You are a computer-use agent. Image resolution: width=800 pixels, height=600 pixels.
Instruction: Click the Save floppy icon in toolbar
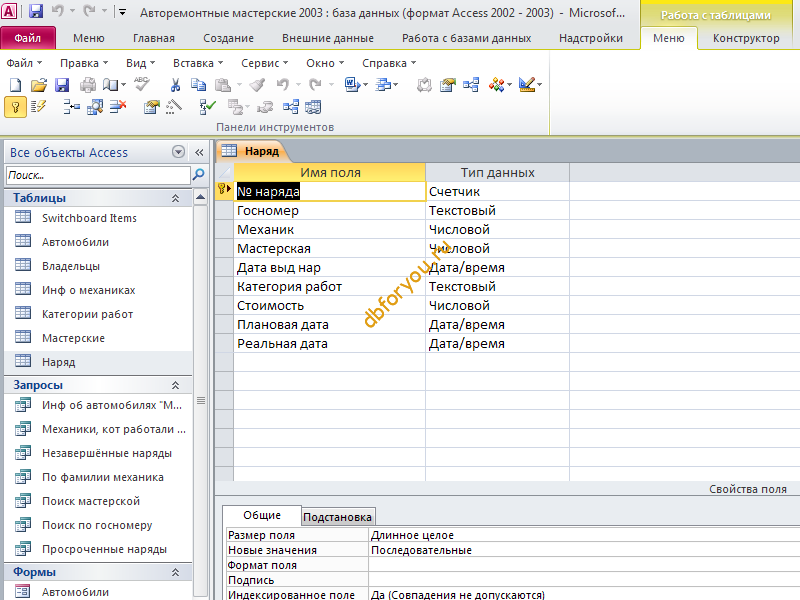click(62, 85)
